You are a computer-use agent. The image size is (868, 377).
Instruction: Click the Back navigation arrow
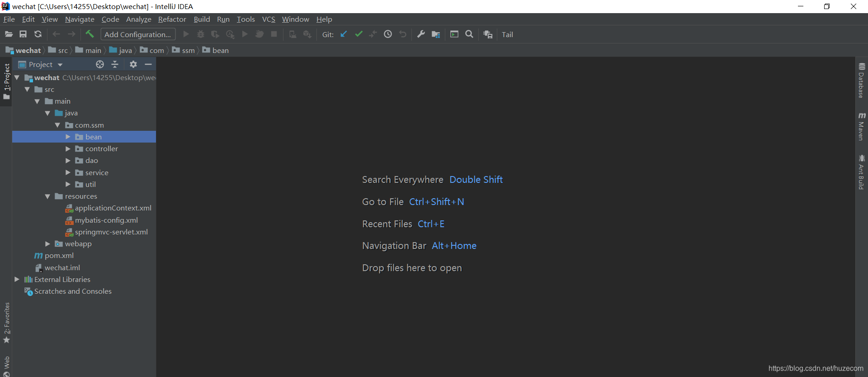click(56, 34)
